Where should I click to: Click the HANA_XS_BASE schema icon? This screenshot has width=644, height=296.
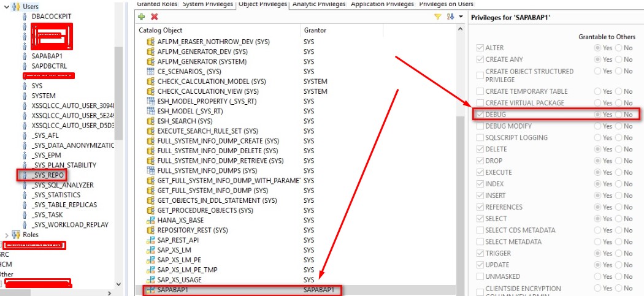click(x=150, y=220)
